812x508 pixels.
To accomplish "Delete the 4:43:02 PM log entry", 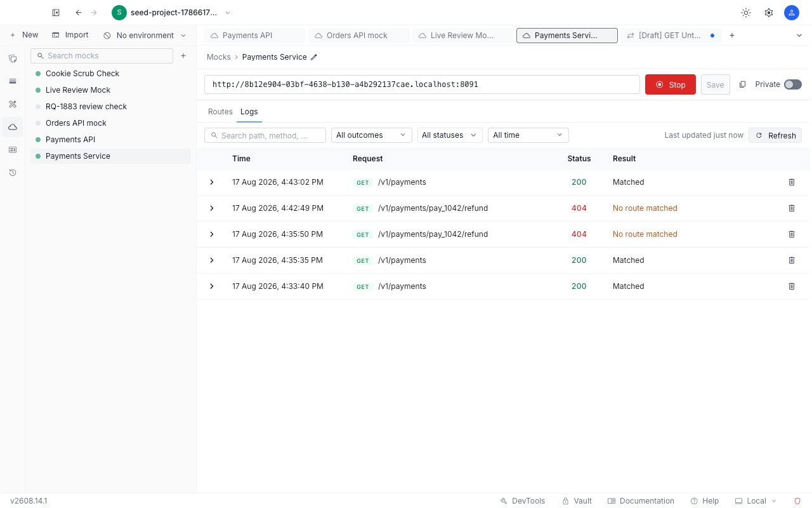I will pos(791,182).
